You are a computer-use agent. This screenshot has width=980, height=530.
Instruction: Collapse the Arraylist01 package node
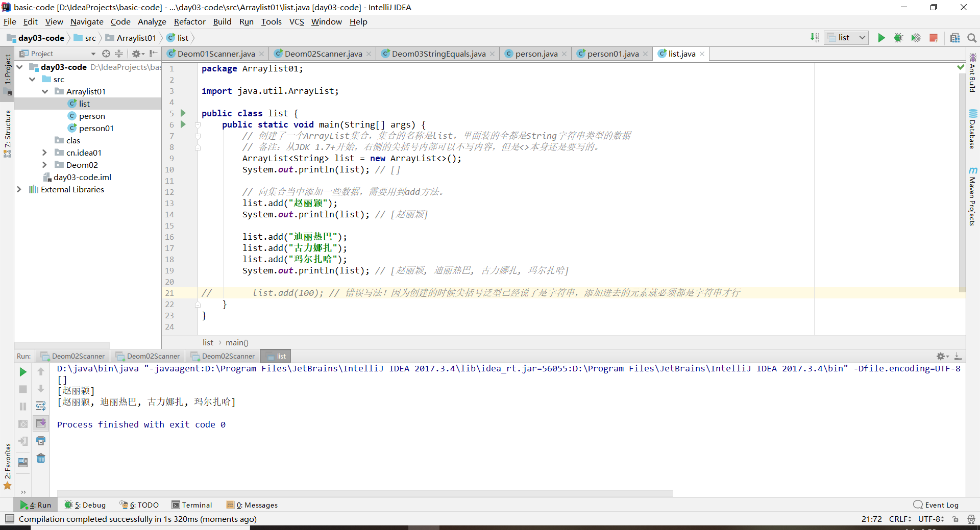pyautogui.click(x=45, y=91)
